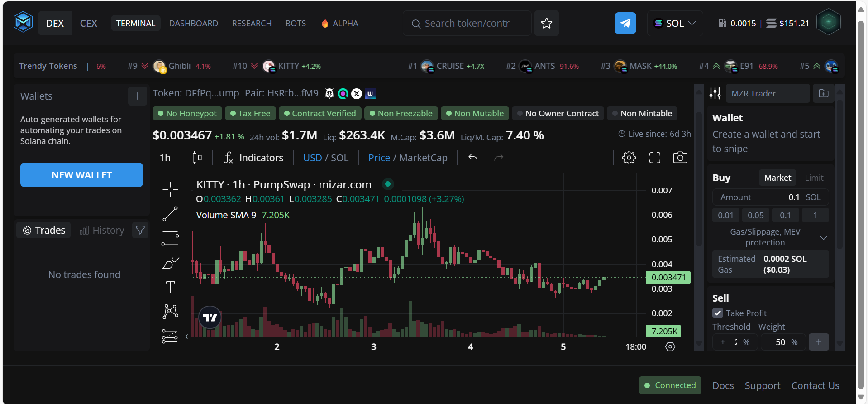
Task: Collapse the drawing toolbar arrow
Action: click(186, 337)
